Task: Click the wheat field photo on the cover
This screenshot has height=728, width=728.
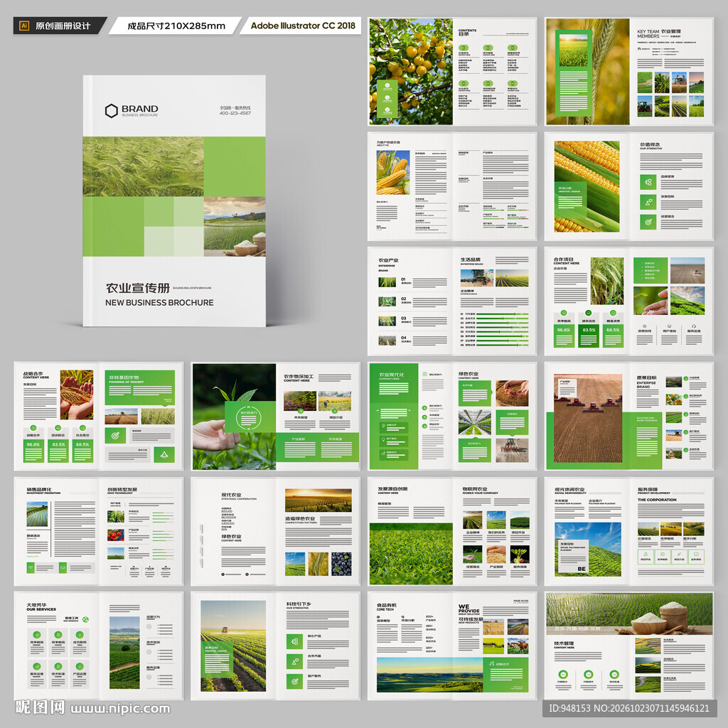Action: coord(143,166)
